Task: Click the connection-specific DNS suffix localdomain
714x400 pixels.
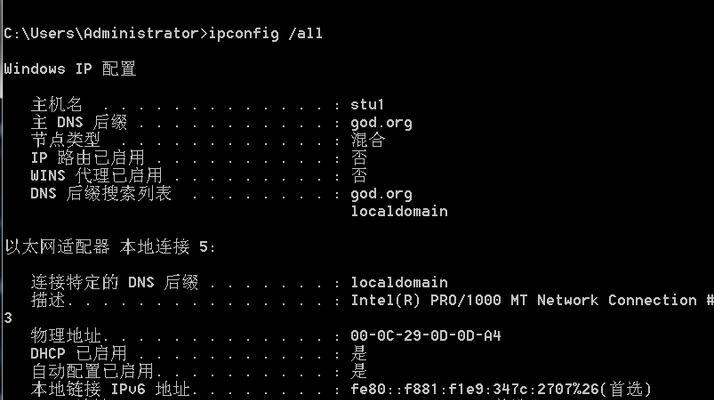Action: pos(399,282)
